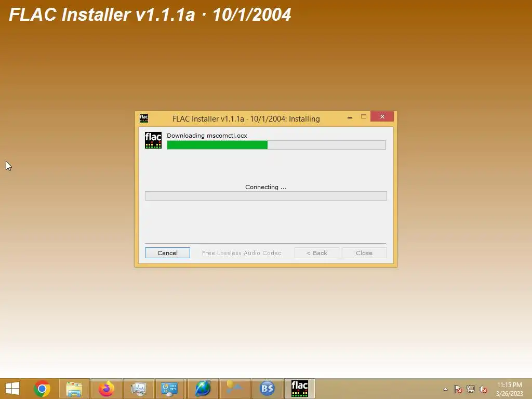Click the disabled Back button
Image resolution: width=532 pixels, height=399 pixels.
point(316,253)
